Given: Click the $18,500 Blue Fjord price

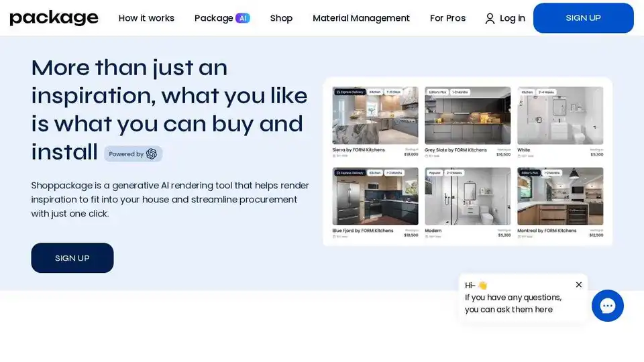Looking at the screenshot, I should pyautogui.click(x=411, y=235).
